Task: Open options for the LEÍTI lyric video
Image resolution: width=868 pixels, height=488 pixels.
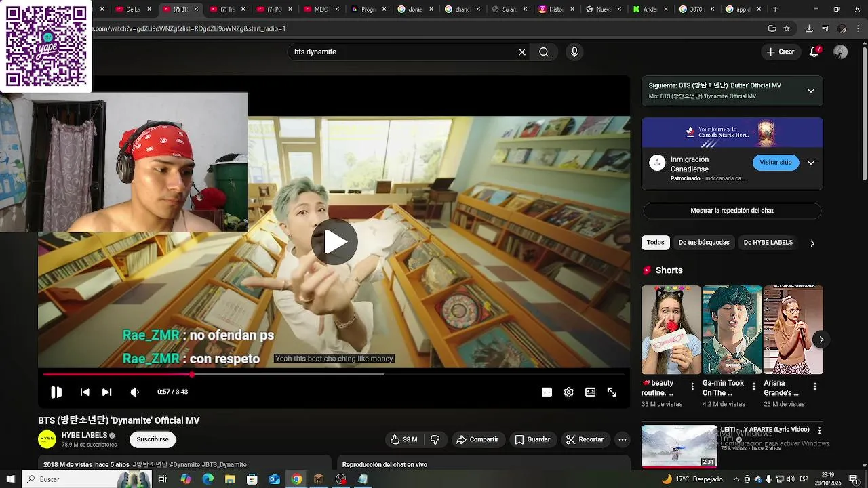Action: 819,430
